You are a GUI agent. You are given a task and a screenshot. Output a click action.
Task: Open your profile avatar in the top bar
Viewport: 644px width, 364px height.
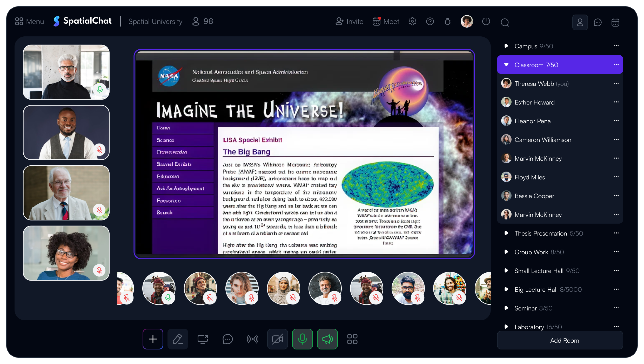[x=467, y=21]
